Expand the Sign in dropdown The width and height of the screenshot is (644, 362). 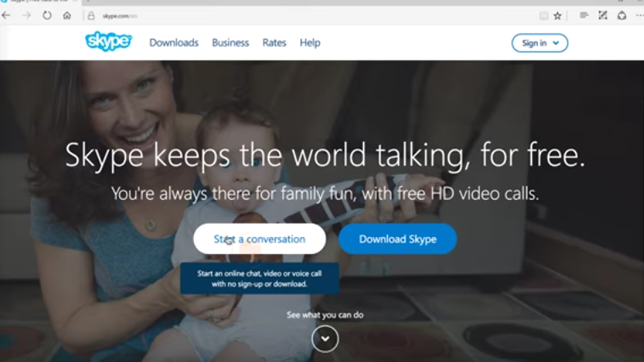540,43
